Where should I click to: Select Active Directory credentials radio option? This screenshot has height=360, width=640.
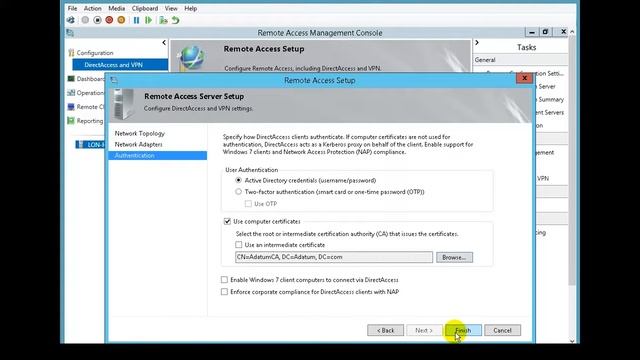(238, 180)
